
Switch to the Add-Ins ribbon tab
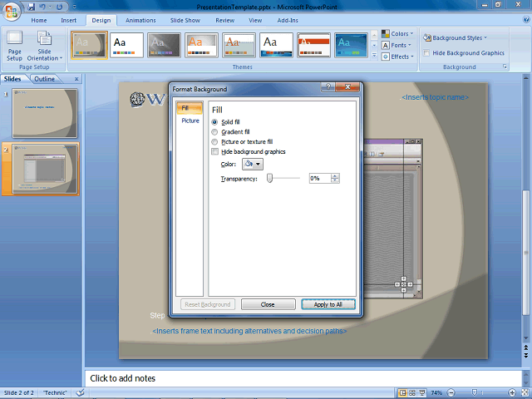[x=288, y=20]
